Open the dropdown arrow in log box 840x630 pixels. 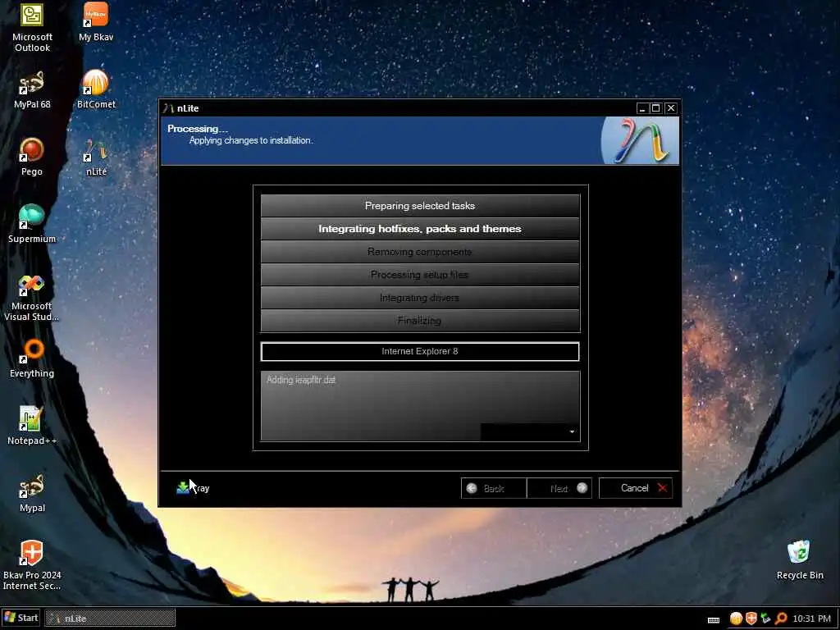pyautogui.click(x=572, y=431)
